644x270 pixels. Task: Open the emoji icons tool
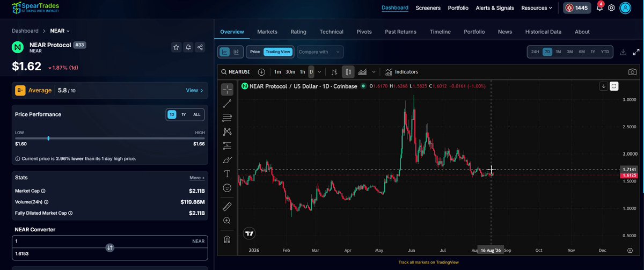pyautogui.click(x=227, y=188)
